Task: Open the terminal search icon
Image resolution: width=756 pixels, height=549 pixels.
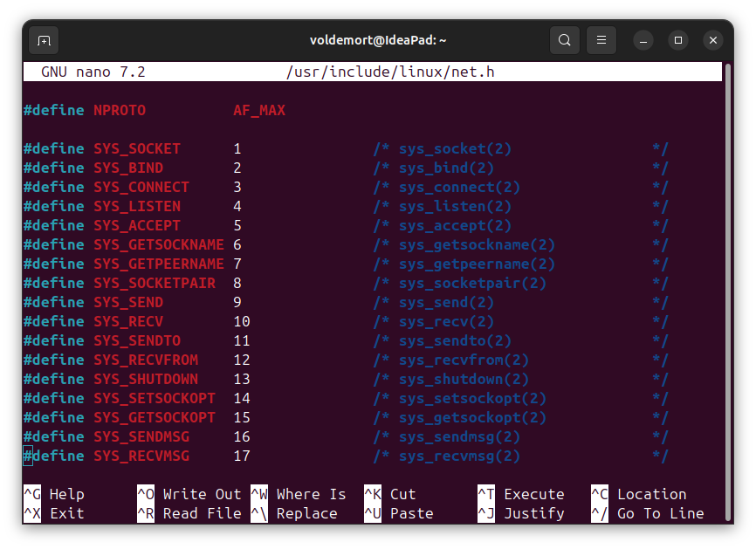Action: [565, 40]
